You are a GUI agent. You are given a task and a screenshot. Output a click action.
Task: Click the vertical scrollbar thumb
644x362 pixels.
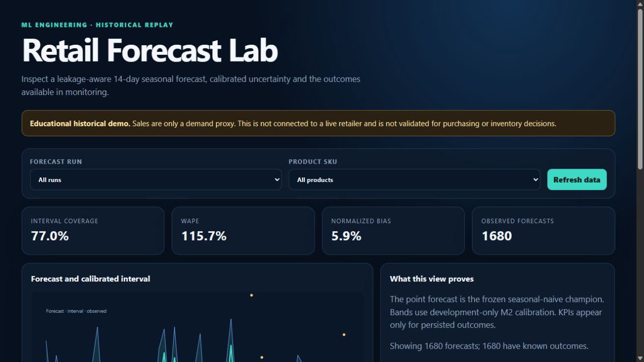640,89
